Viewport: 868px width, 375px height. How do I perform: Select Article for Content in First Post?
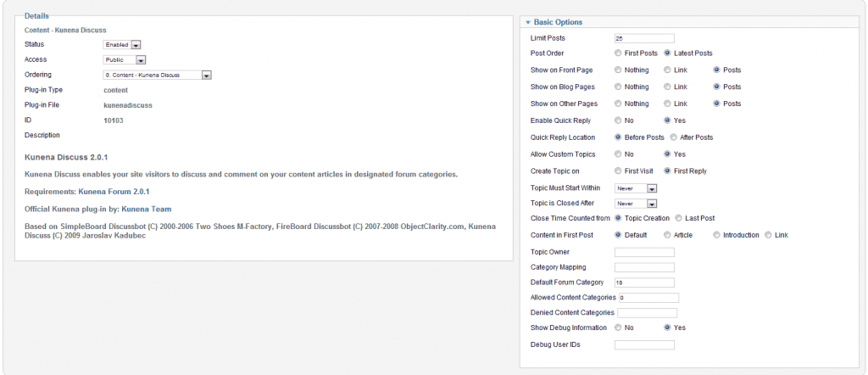pos(668,235)
